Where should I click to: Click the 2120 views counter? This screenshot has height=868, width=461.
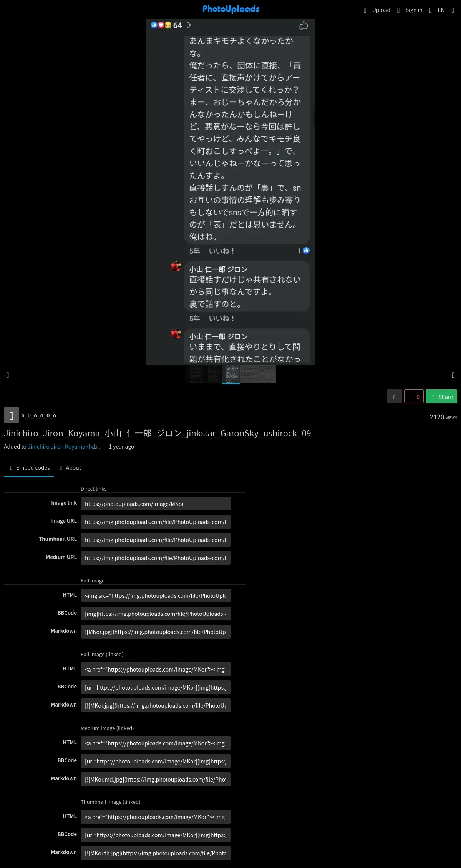point(443,417)
